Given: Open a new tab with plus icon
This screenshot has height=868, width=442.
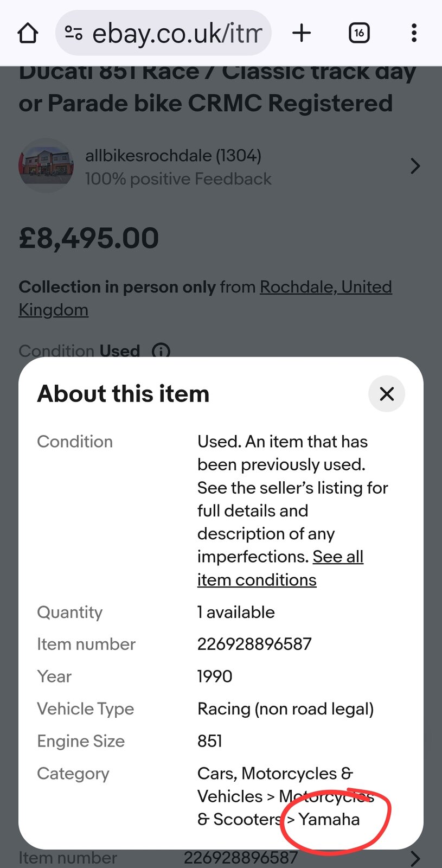Looking at the screenshot, I should [x=302, y=33].
